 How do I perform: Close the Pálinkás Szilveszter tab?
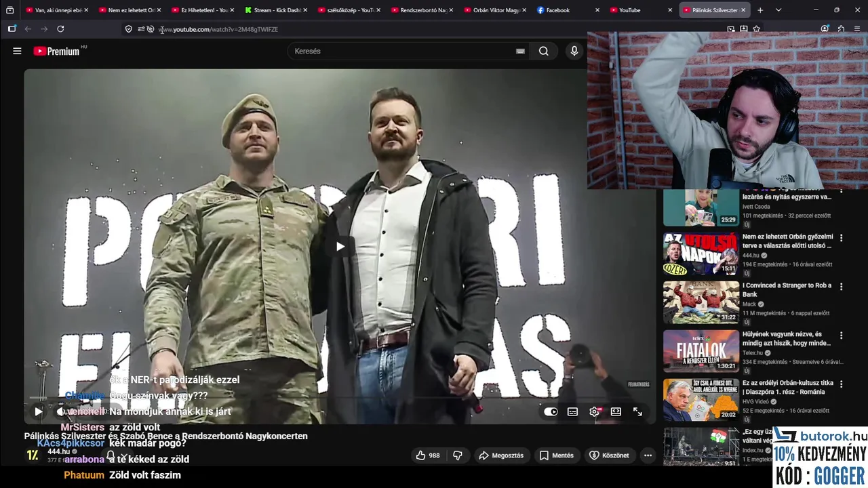click(x=743, y=10)
